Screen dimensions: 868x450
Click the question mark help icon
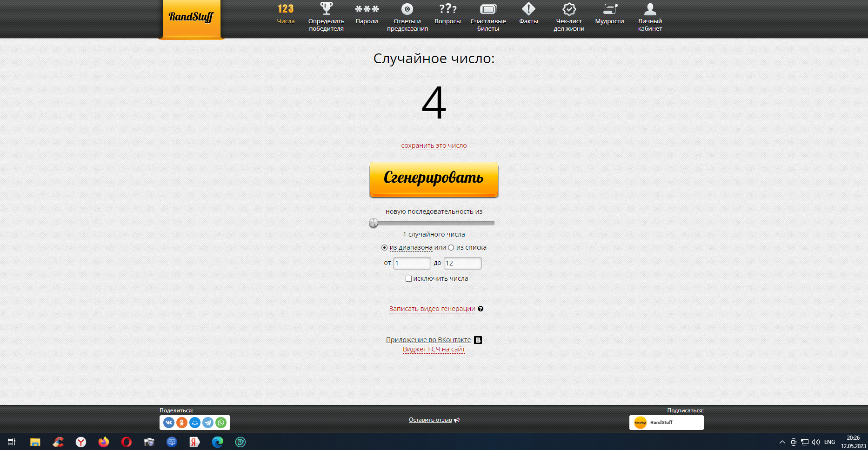[481, 309]
